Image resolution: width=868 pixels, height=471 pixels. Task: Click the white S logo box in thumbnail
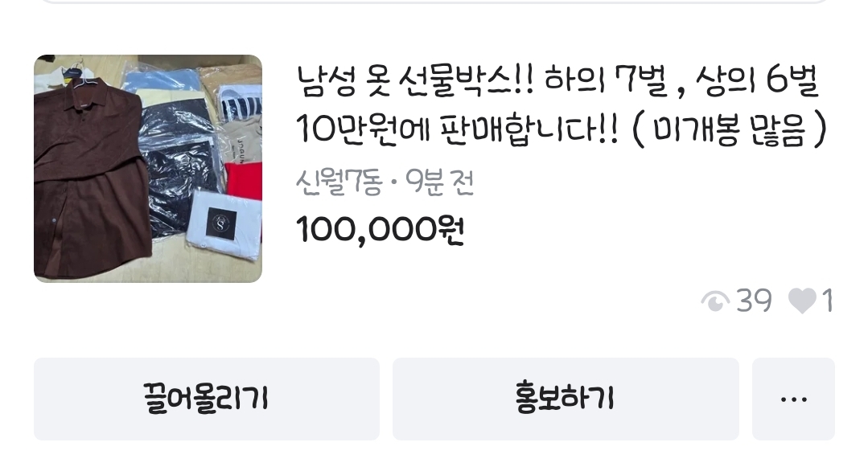[x=224, y=223]
